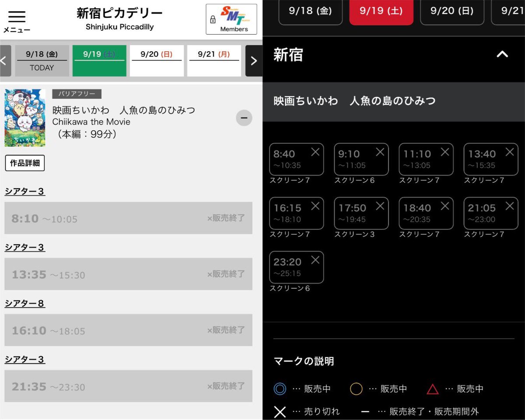Click the white X 売り切れ legend icon
Screen dimensions: 525x420
click(280, 412)
